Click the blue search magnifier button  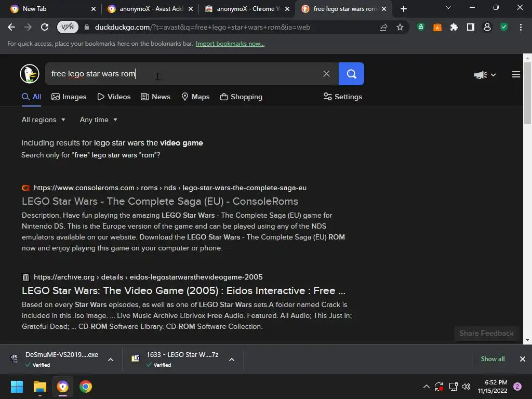[351, 74]
